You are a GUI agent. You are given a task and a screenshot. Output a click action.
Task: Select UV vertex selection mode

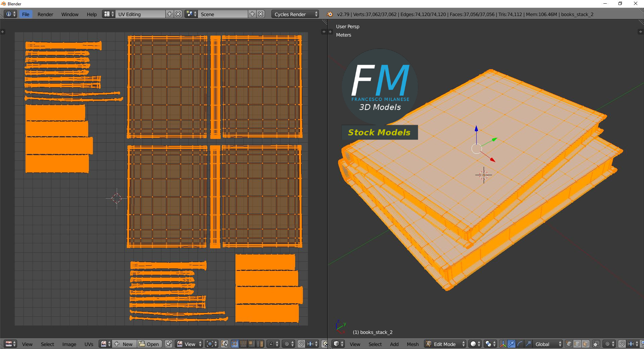tap(235, 344)
